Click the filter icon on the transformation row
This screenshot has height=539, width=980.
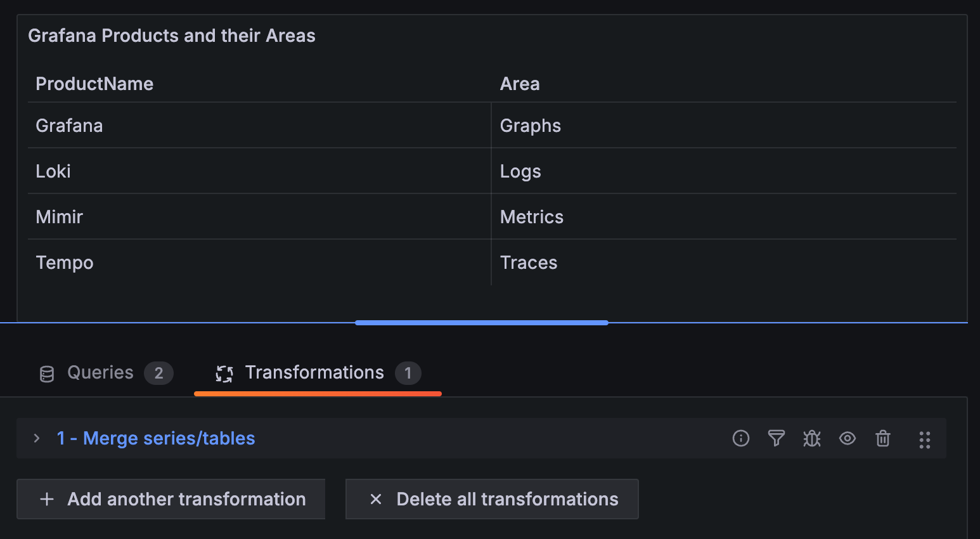click(776, 438)
